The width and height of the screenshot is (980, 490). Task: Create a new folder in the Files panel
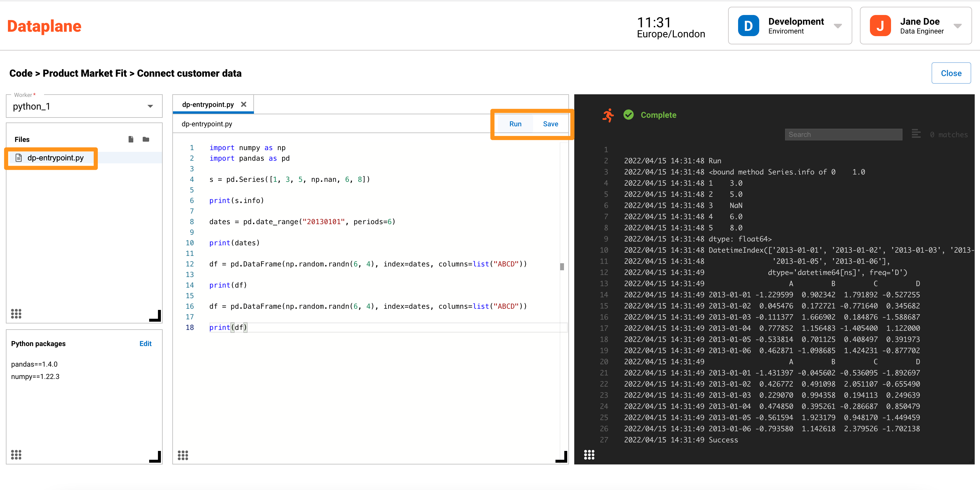pyautogui.click(x=146, y=139)
